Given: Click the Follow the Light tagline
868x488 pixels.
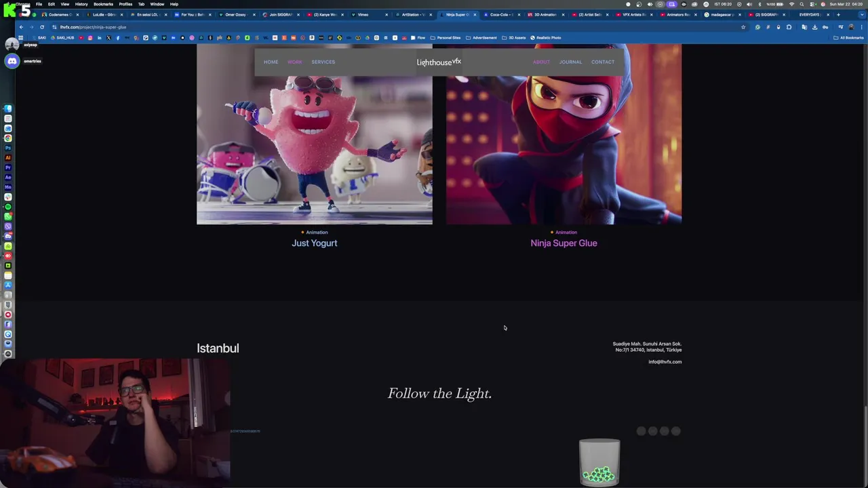Looking at the screenshot, I should click(x=439, y=393).
